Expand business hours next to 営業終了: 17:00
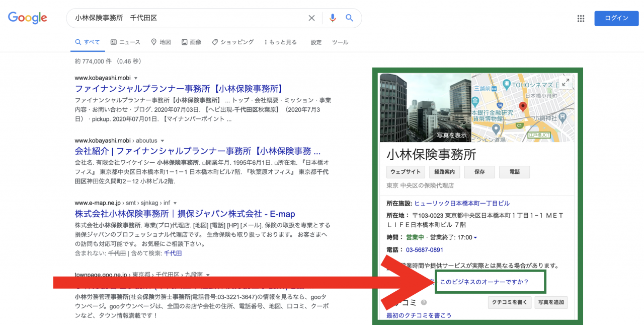The image size is (644, 325). pyautogui.click(x=475, y=238)
